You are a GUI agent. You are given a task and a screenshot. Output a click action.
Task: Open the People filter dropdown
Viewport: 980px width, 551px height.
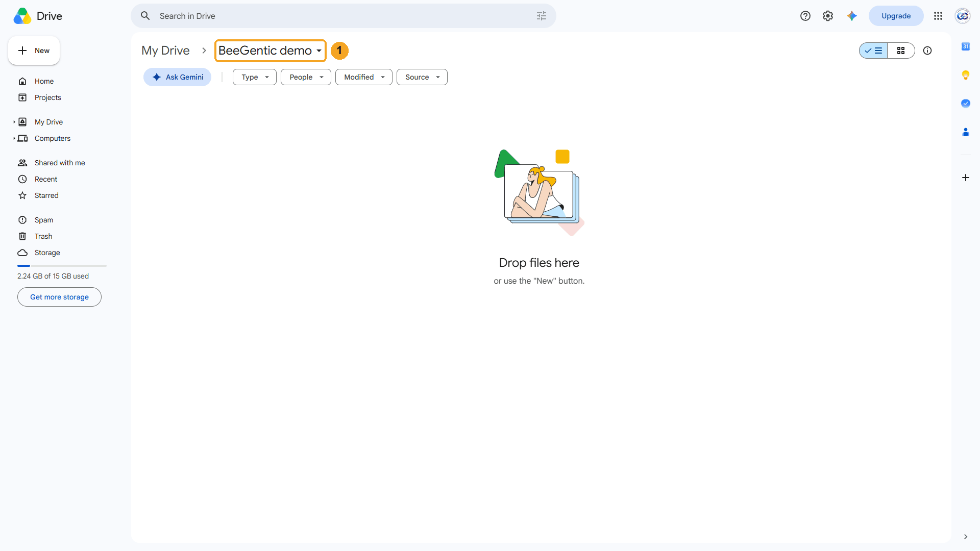point(306,77)
